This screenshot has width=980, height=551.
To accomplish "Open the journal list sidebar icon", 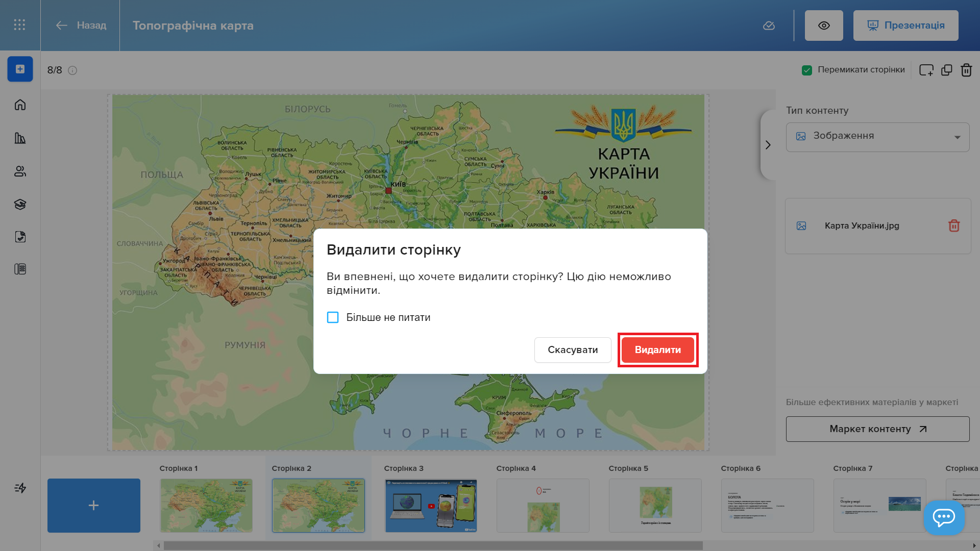I will tap(20, 269).
